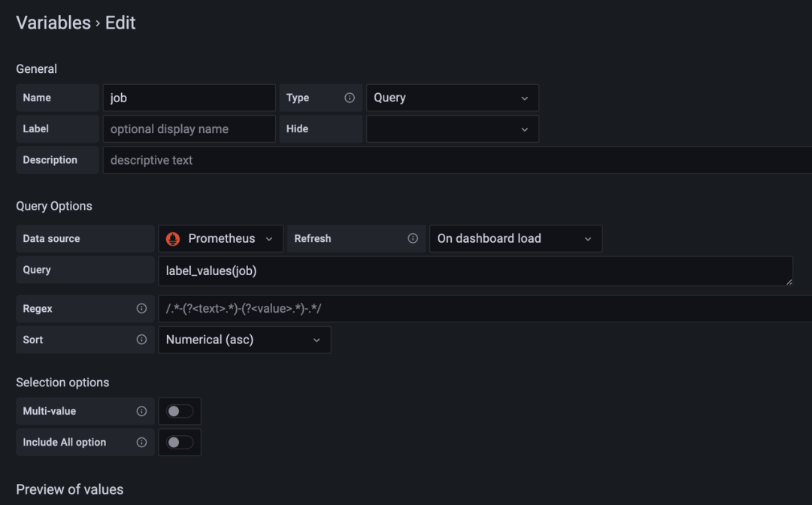Click the Prometheus data source logo
The height and width of the screenshot is (505, 812).
(x=171, y=238)
